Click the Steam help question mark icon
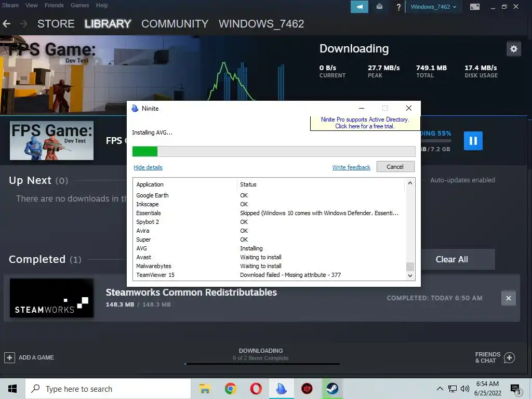 (398, 7)
